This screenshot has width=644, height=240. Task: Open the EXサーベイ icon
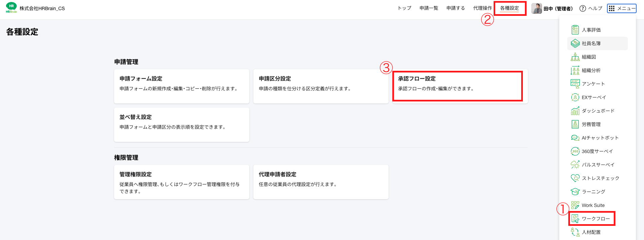tap(575, 97)
